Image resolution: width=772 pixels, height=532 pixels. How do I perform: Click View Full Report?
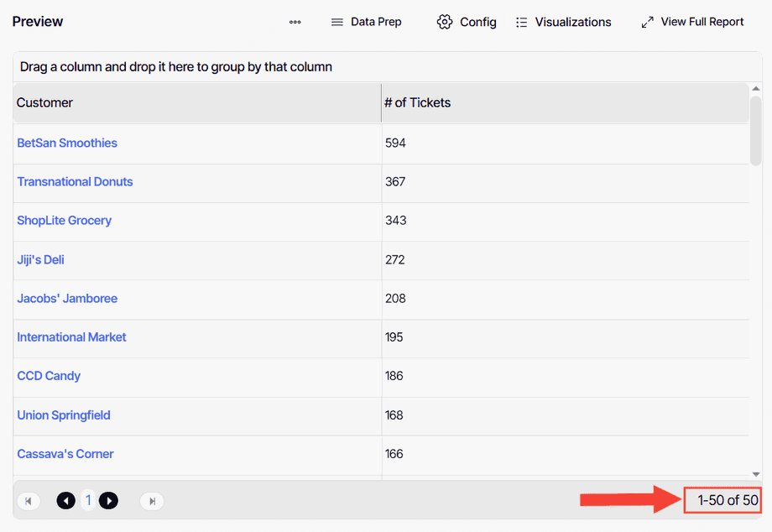(x=692, y=23)
